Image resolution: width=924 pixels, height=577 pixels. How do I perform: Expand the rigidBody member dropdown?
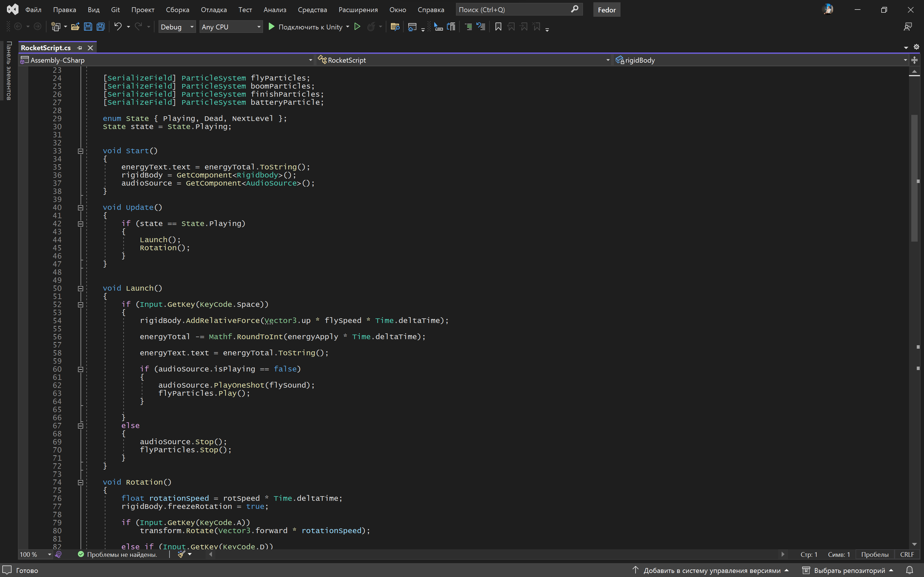(x=905, y=60)
